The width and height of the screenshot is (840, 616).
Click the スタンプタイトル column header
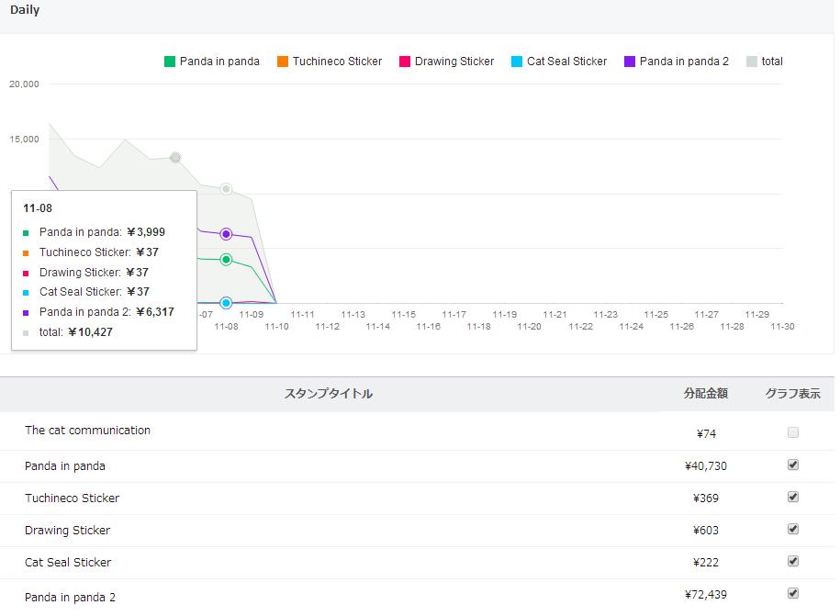[328, 394]
